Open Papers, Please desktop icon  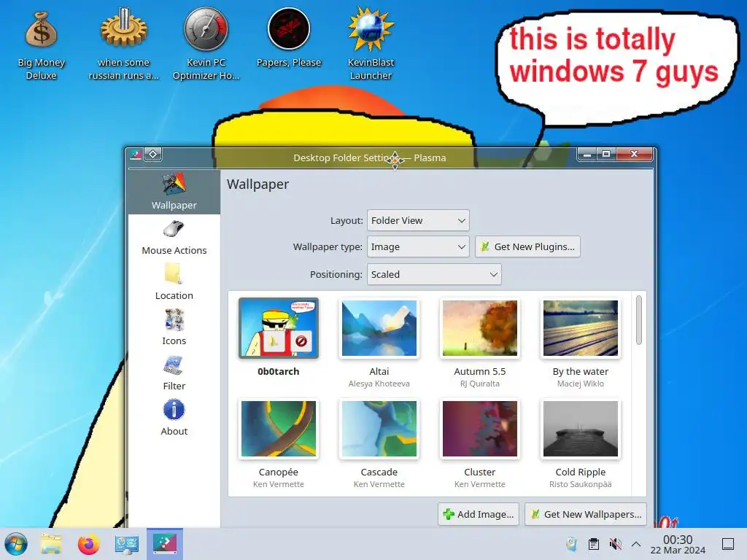(x=289, y=38)
